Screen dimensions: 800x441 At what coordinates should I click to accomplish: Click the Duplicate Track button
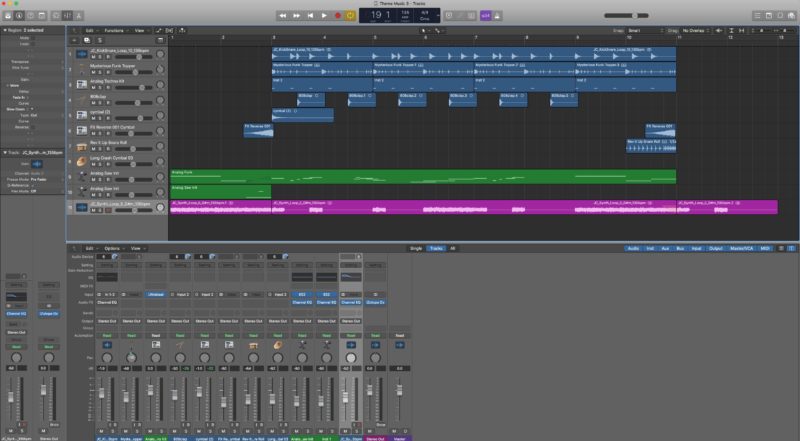point(87,40)
